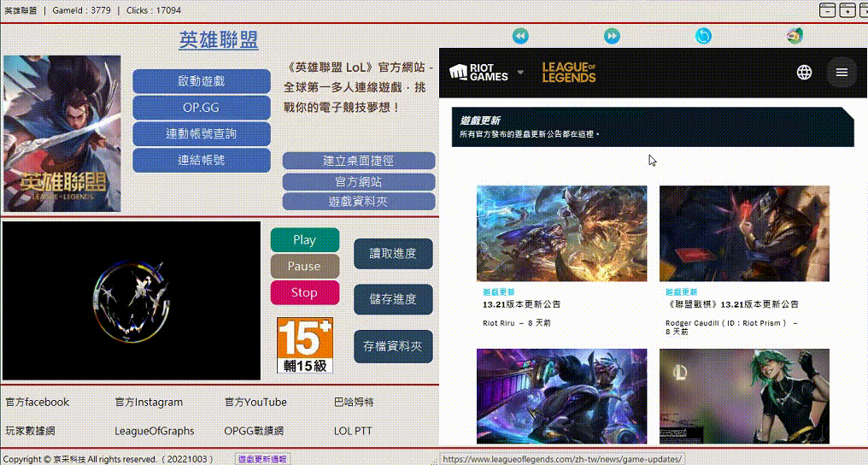Open OP.GG button
Image resolution: width=868 pixels, height=465 pixels.
202,108
